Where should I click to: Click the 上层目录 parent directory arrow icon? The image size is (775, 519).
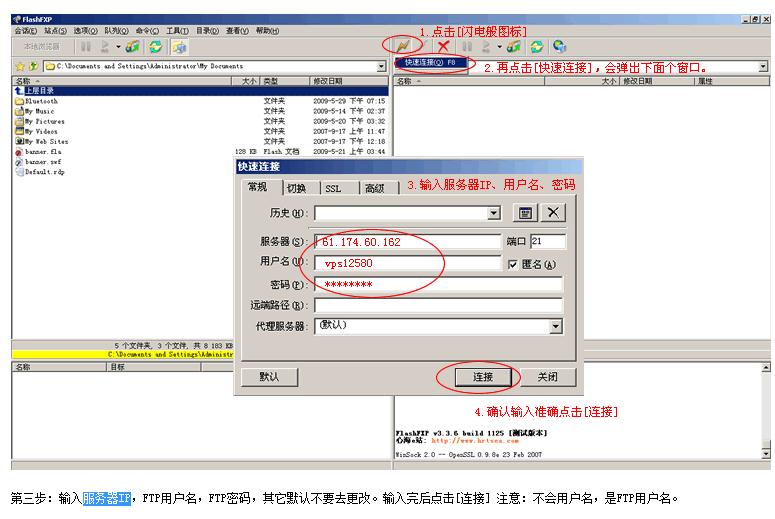point(19,91)
